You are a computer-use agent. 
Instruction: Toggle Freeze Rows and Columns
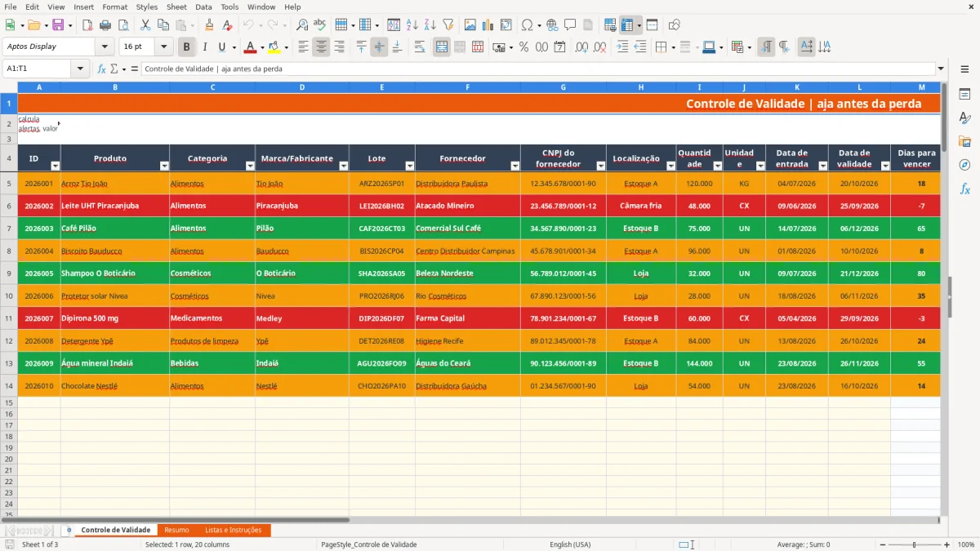[x=627, y=25]
